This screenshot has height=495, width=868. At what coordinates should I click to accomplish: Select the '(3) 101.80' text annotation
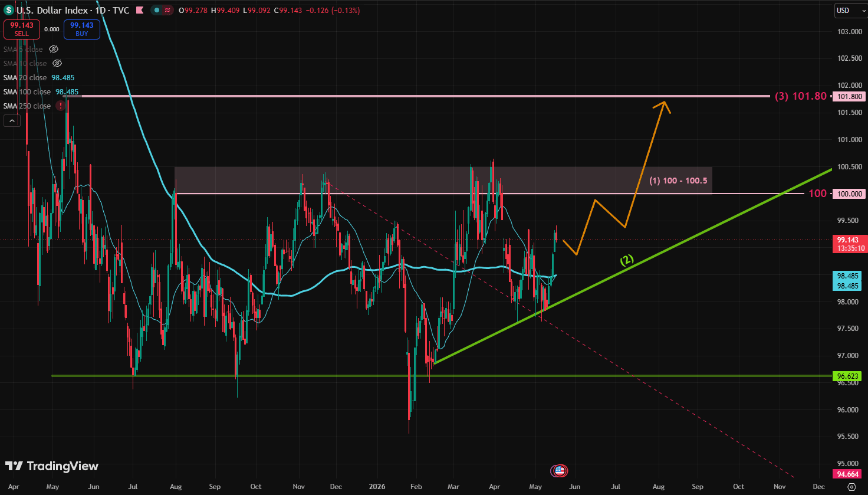801,96
